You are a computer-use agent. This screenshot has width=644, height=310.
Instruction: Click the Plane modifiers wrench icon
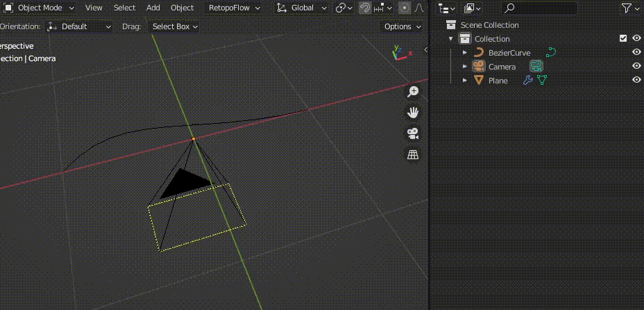[x=527, y=81]
